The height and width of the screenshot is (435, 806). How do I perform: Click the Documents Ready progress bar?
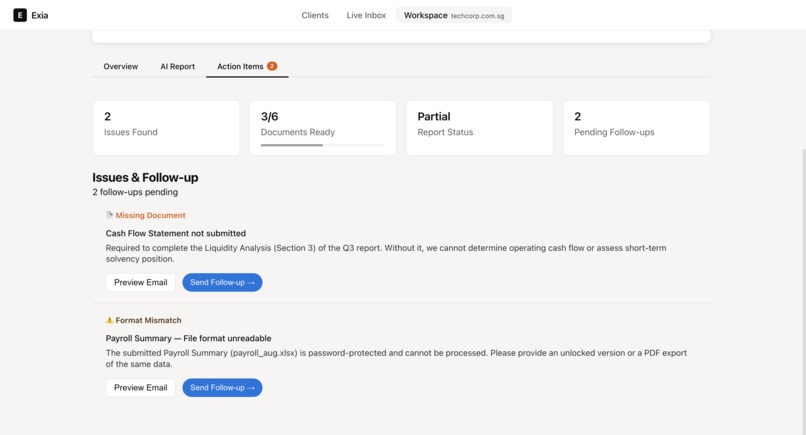click(x=322, y=145)
